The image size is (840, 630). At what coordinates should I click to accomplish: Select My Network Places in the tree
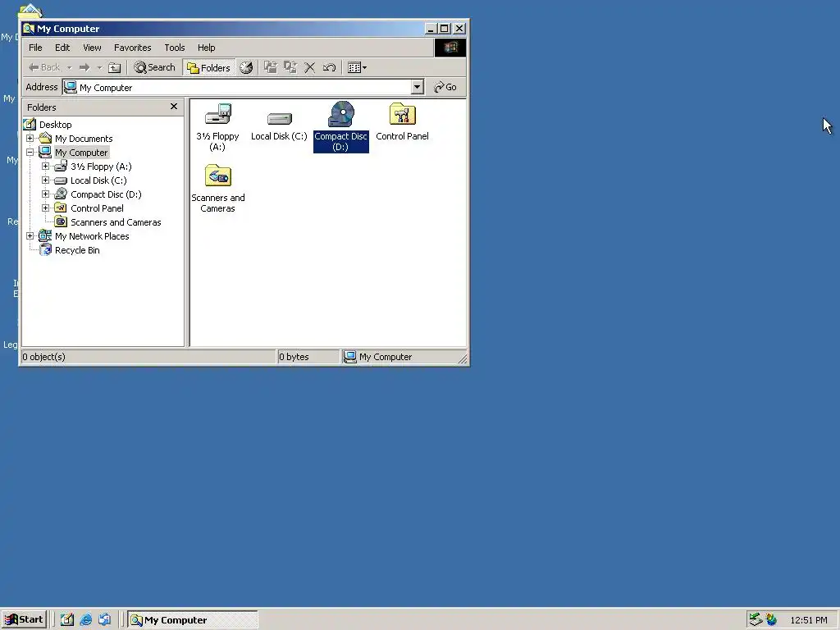pyautogui.click(x=92, y=236)
